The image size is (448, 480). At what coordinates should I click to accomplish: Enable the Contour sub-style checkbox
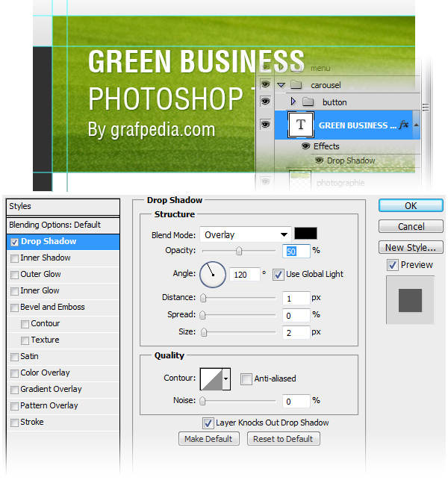click(x=25, y=324)
